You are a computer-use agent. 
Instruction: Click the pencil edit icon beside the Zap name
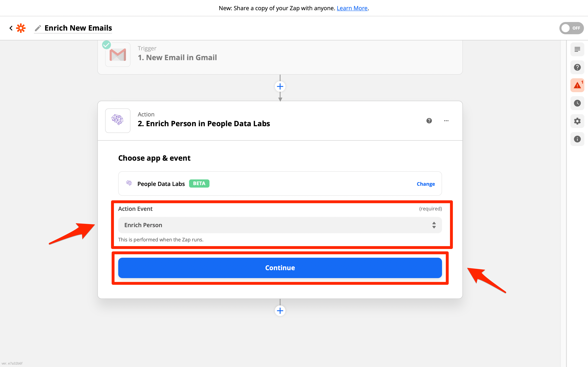pyautogui.click(x=38, y=28)
